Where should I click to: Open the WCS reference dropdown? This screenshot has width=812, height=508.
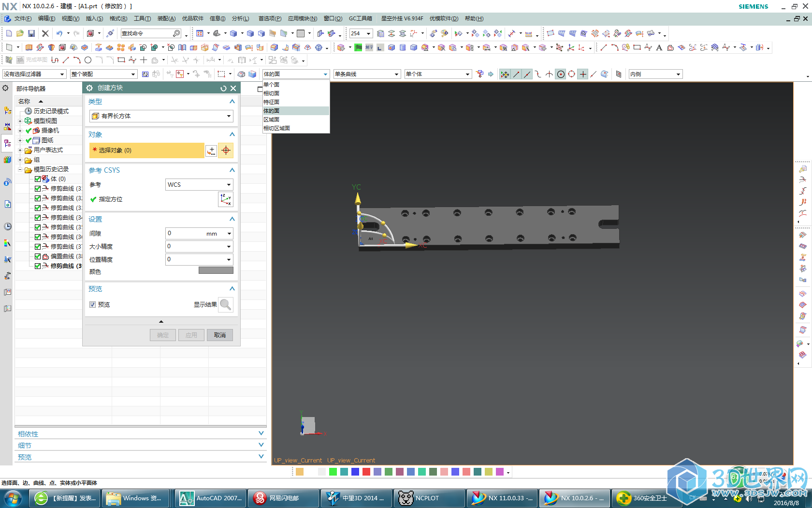199,184
